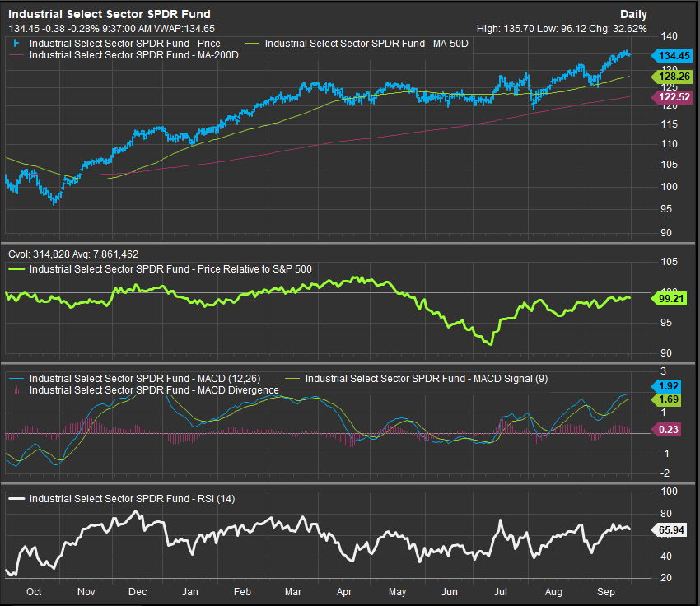This screenshot has height=606, width=700.
Task: Click the 'Feb' month axis label
Action: tap(242, 592)
